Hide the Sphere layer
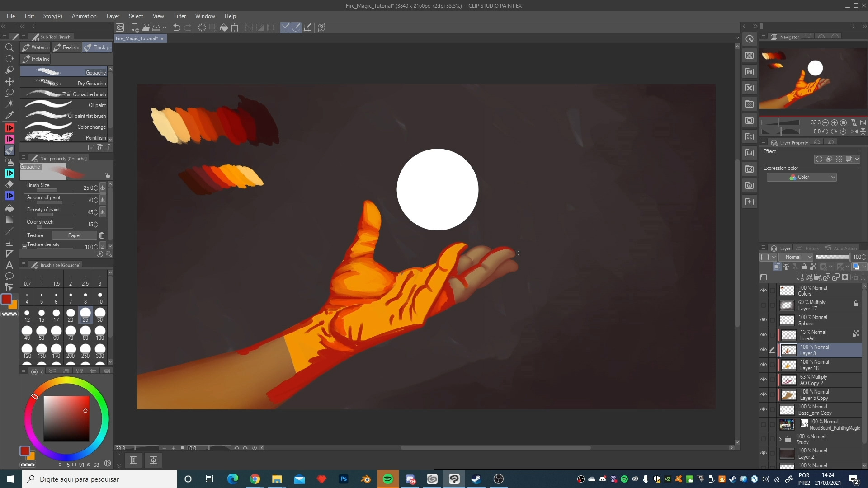 tap(764, 320)
